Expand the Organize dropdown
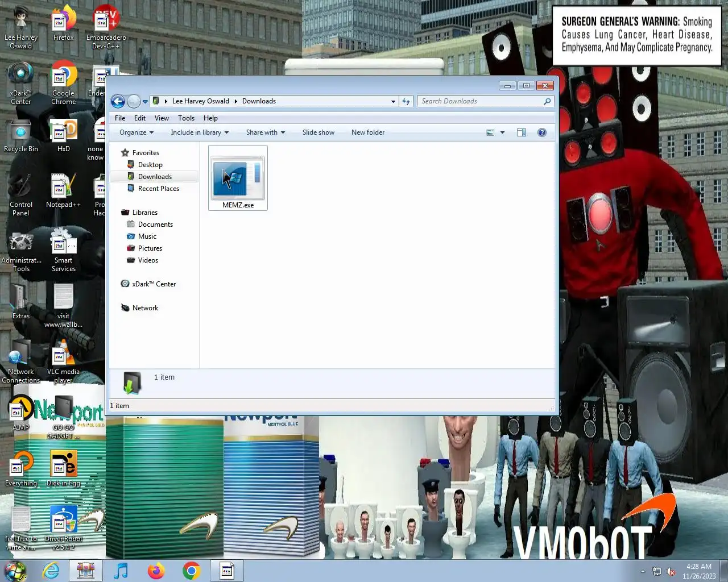The width and height of the screenshot is (728, 582). click(136, 132)
